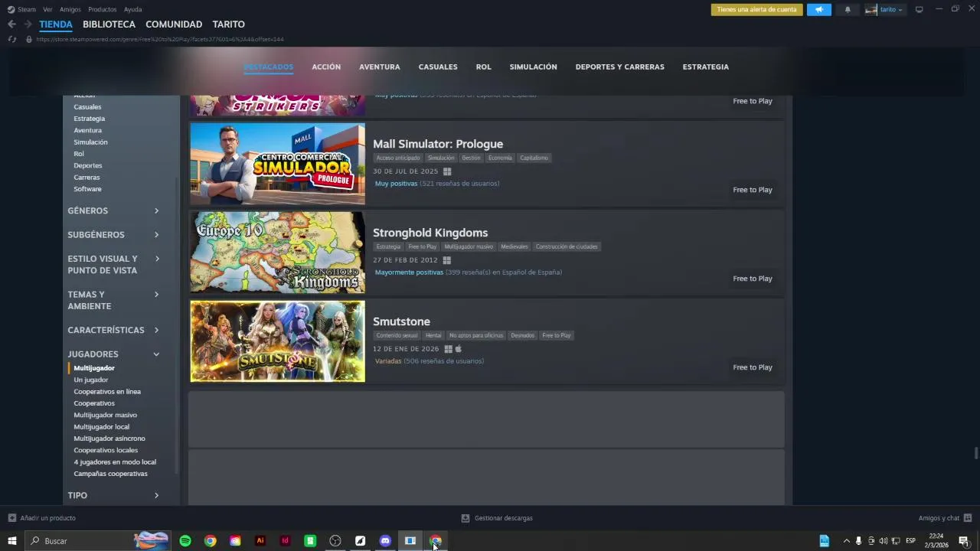
Task: Show hidden system tray icons
Action: pyautogui.click(x=846, y=541)
